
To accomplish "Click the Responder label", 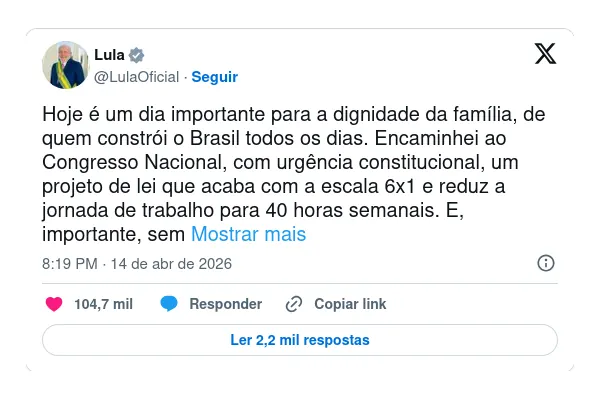I will click(x=225, y=304).
